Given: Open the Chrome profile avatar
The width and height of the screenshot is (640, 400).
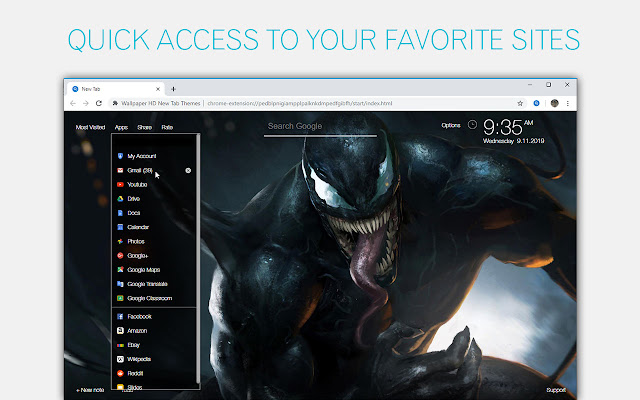Looking at the screenshot, I should 554,103.
